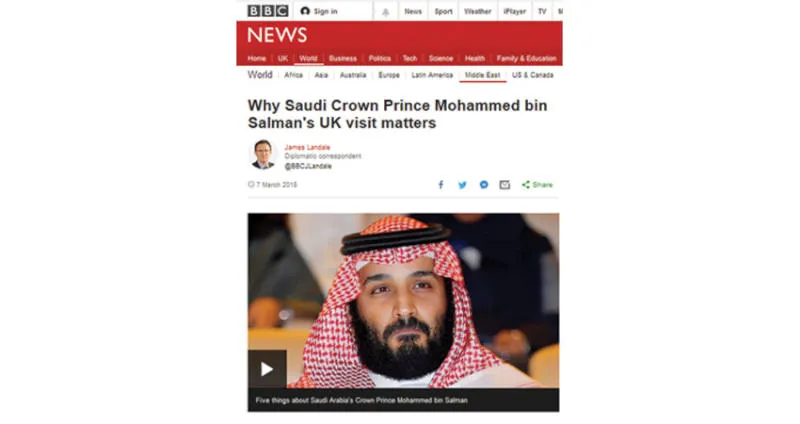800x424 pixels.
Task: Click the Sign in account link
Action: 319,11
